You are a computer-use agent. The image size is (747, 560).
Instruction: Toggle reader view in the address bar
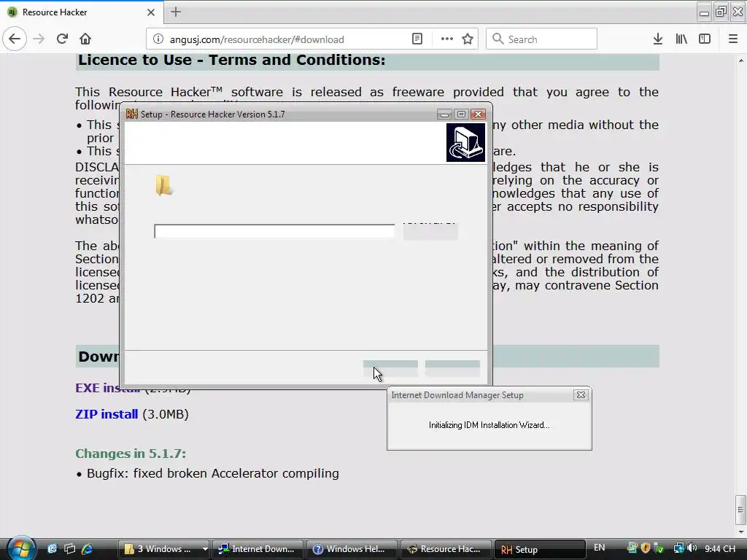(x=417, y=39)
